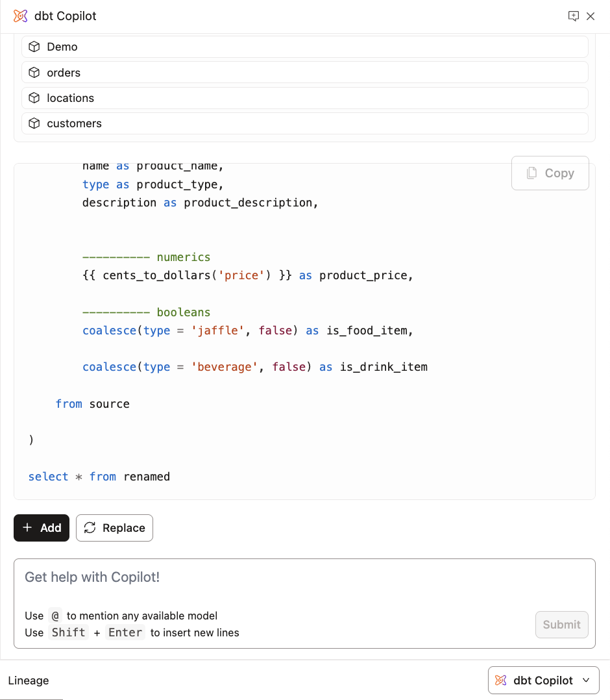
Task: Select the orders model item
Action: coord(304,73)
